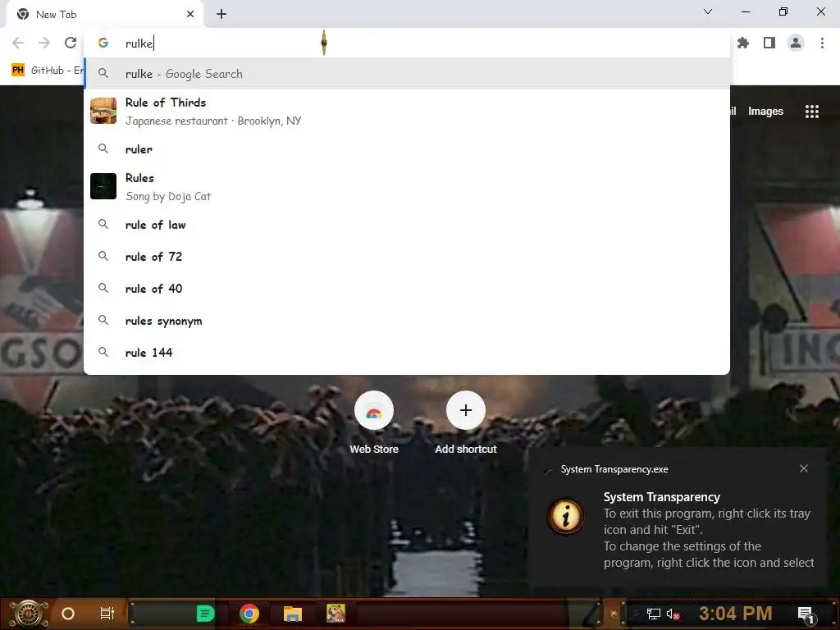The height and width of the screenshot is (630, 840).
Task: Close the New Tab tab
Action: point(190,15)
